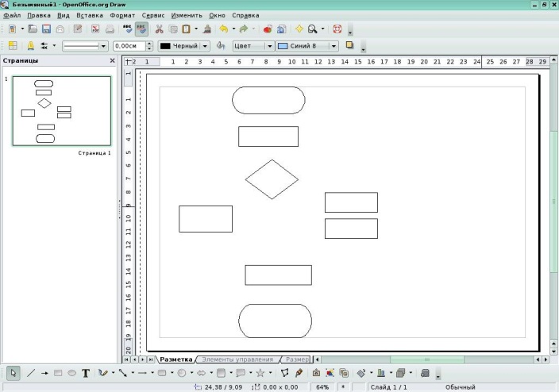Click the New document icon

click(13, 29)
